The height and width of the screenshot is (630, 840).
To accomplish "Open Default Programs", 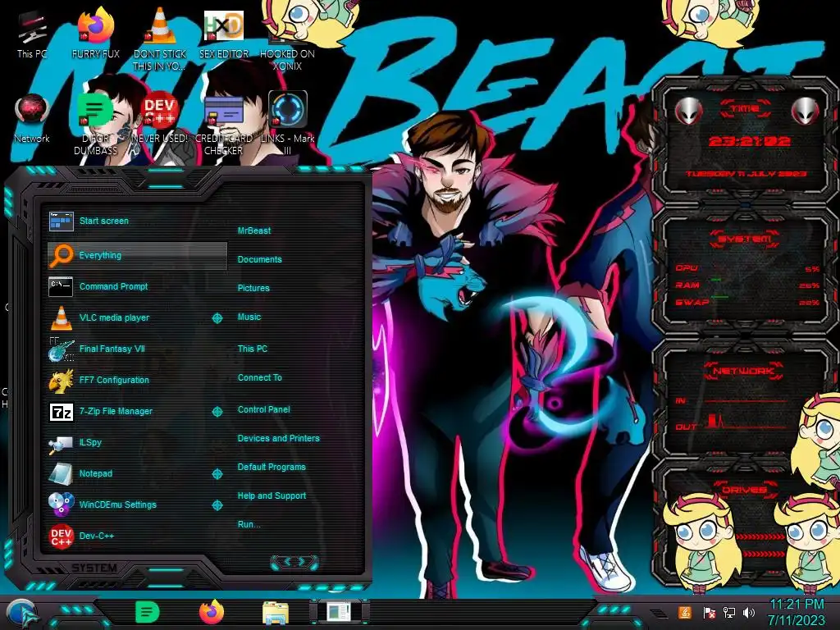I will tap(272, 467).
